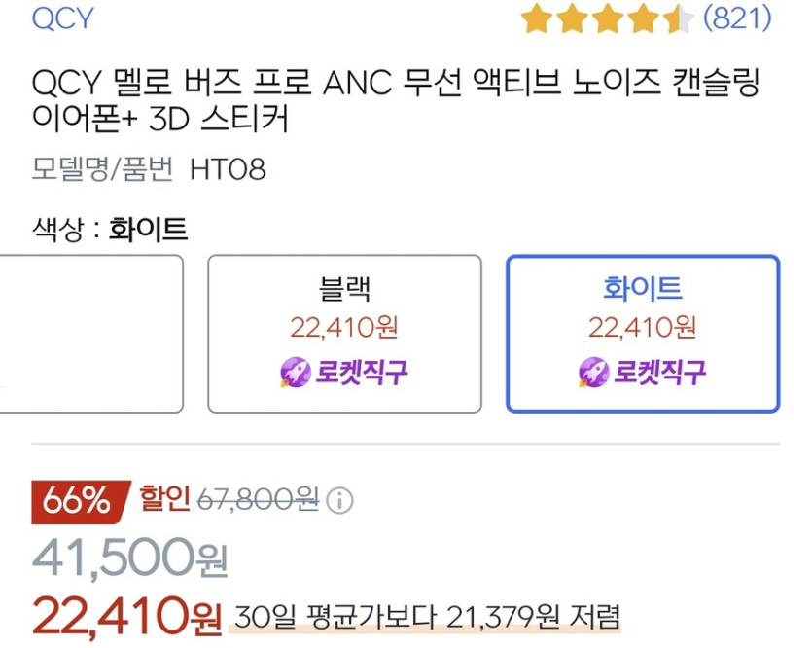Click the 로켓직구 label in 화이트 card
The width and height of the screenshot is (812, 648).
659,373
